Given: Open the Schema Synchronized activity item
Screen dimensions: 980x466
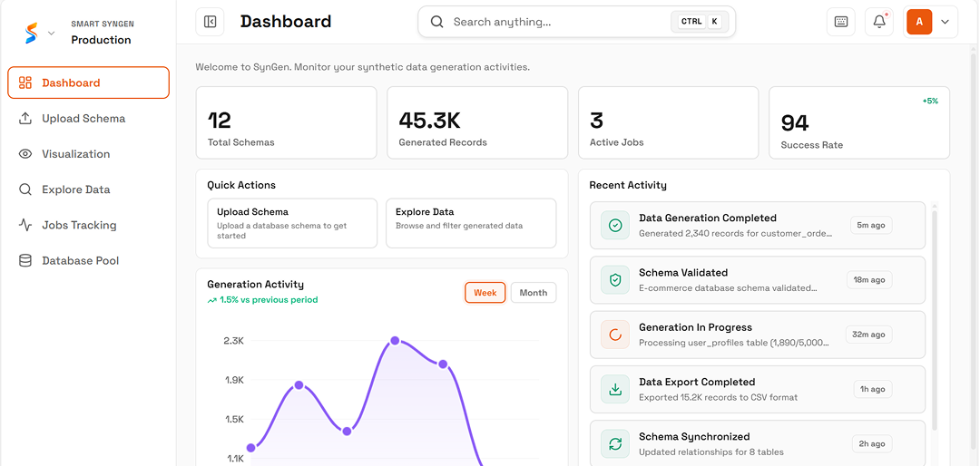Looking at the screenshot, I should 758,443.
